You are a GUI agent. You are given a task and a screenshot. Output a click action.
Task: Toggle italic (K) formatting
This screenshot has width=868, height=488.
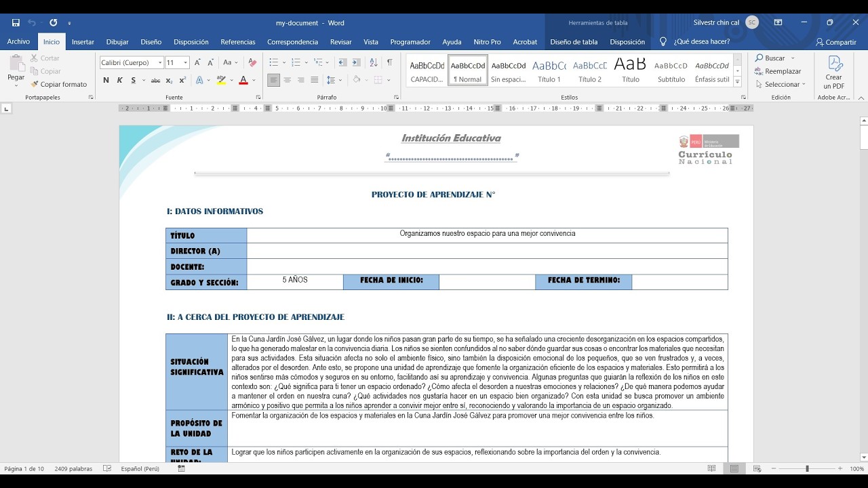pos(120,80)
